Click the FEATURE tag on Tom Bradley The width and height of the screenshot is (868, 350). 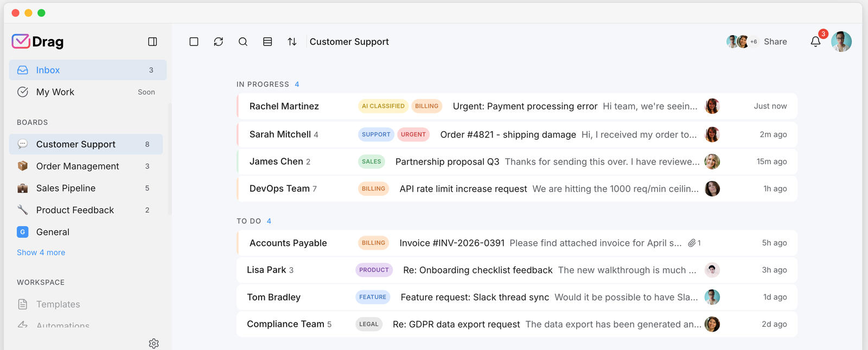[x=373, y=297]
